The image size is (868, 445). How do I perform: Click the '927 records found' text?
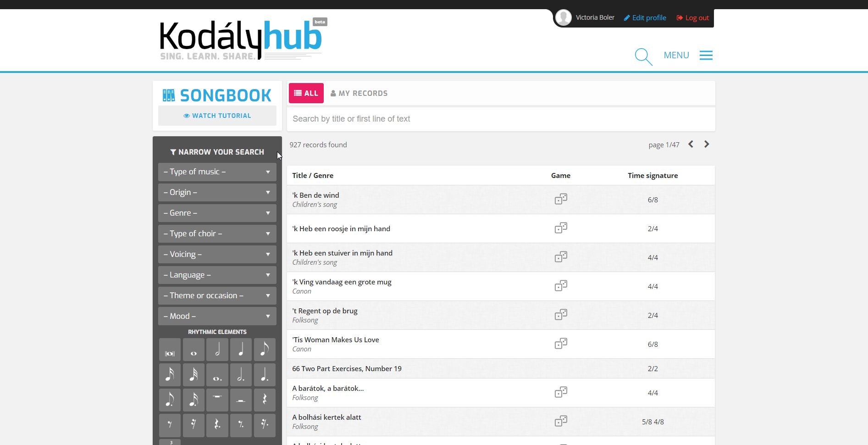point(318,145)
